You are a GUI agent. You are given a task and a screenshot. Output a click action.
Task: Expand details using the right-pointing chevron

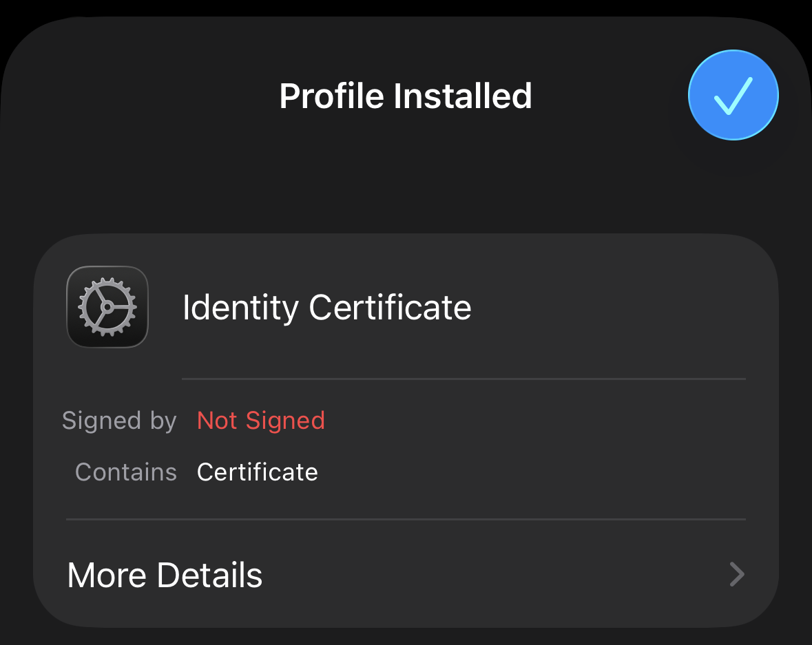point(737,574)
